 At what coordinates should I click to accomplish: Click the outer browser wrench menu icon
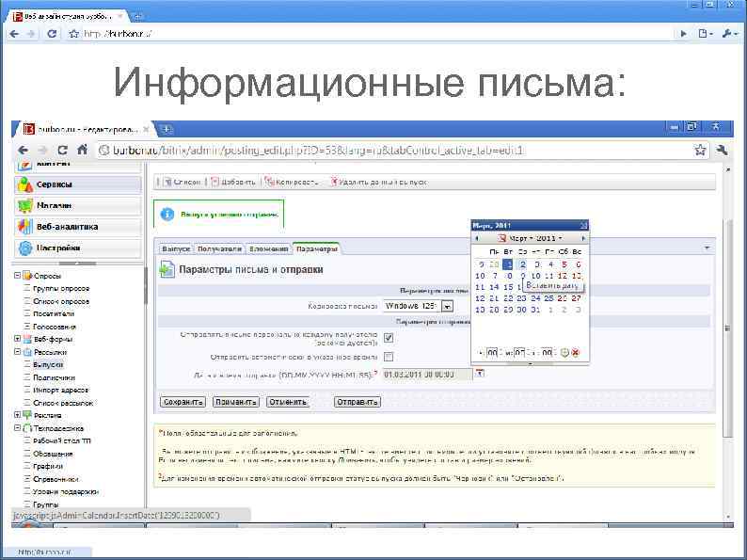click(730, 34)
